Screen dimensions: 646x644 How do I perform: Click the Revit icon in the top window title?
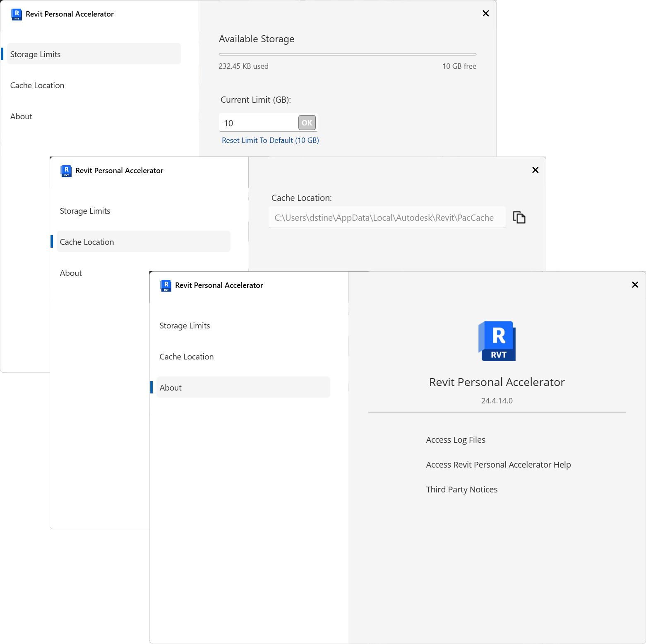(17, 14)
